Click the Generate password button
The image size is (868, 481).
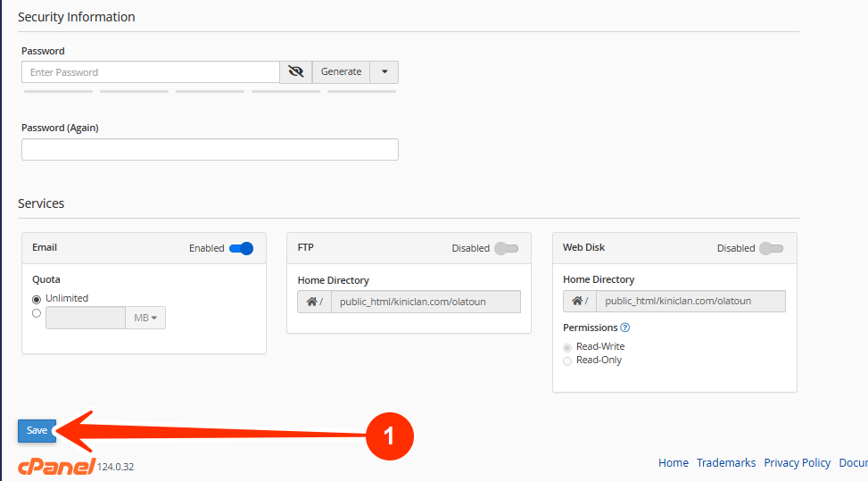(x=341, y=72)
